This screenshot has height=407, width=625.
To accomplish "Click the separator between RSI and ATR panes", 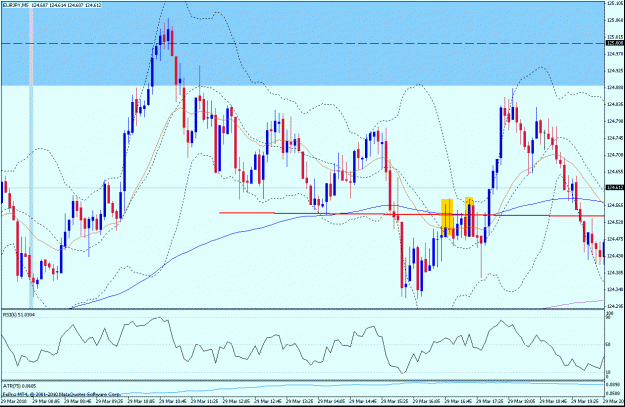I will coord(303,381).
